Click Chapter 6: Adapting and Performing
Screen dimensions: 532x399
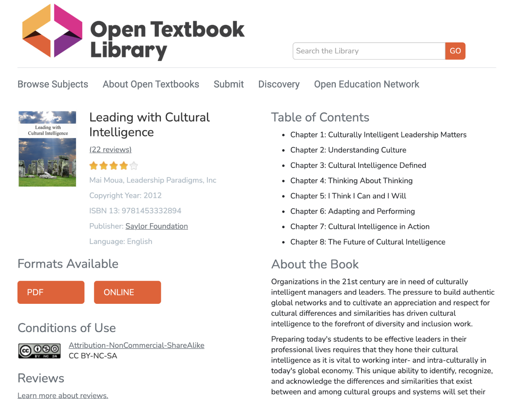(352, 211)
